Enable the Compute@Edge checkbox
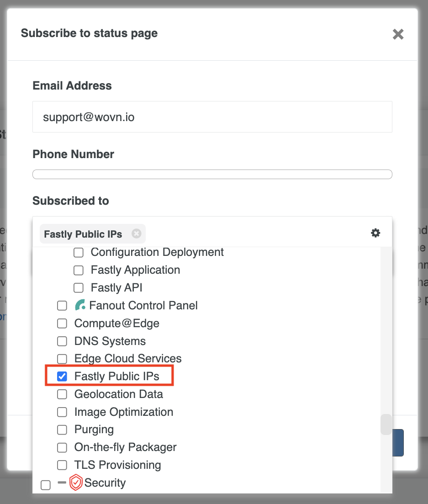Screen dimensions: 428x504 [62, 324]
